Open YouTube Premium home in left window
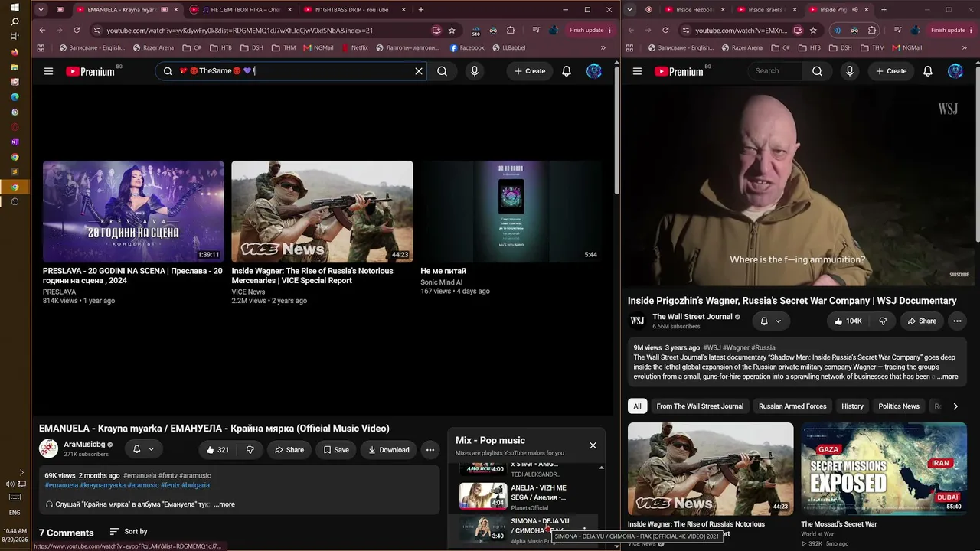980x551 pixels. coord(90,71)
